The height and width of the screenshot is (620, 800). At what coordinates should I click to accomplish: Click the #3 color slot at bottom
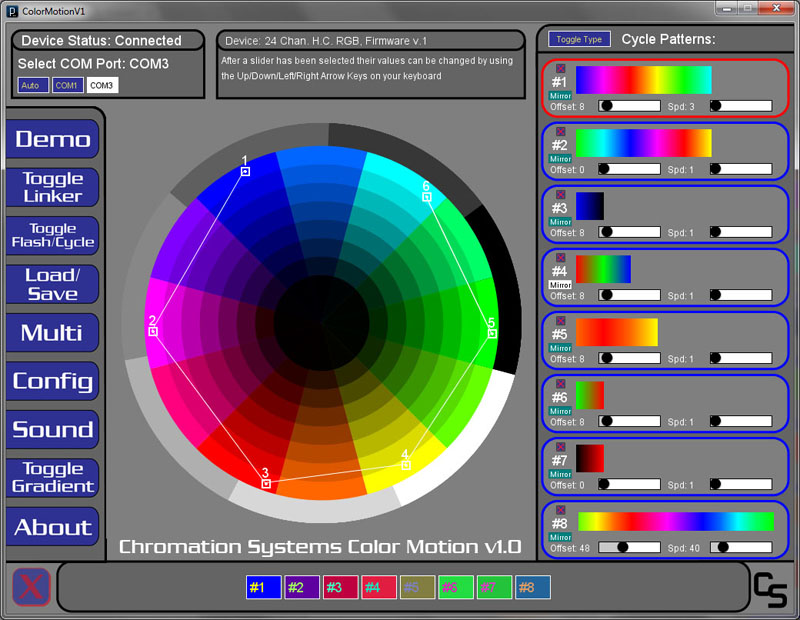click(340, 587)
